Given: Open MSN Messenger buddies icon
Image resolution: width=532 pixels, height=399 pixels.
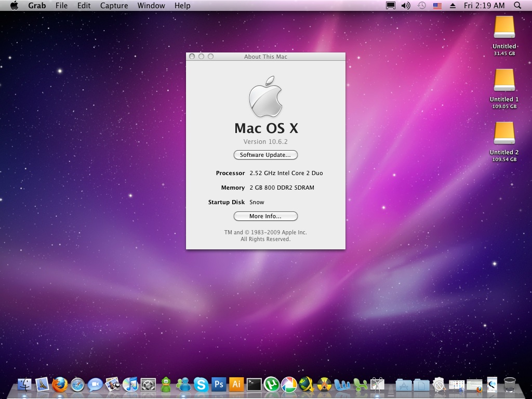Looking at the screenshot, I should coord(183,385).
